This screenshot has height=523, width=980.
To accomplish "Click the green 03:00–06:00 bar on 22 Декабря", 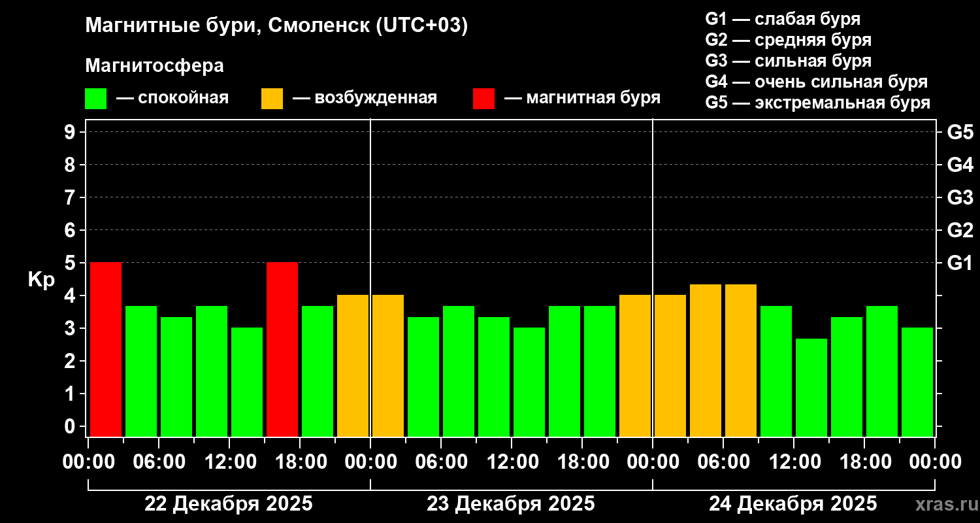I will tap(141, 371).
